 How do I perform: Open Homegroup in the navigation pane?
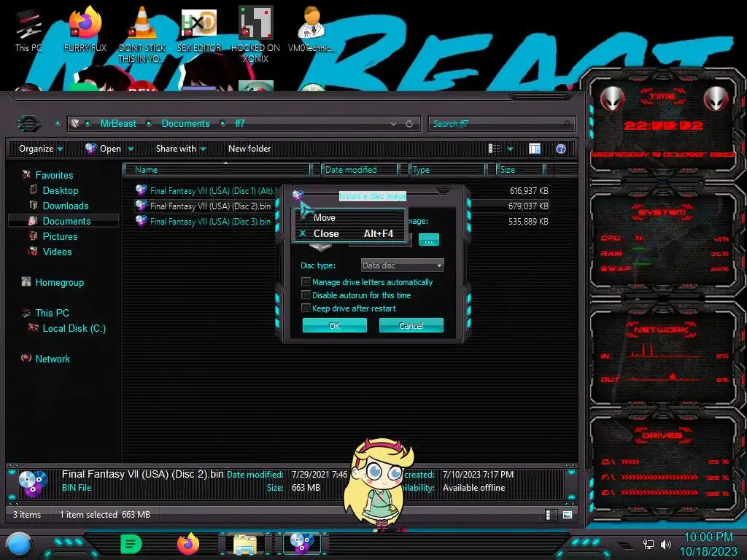60,282
